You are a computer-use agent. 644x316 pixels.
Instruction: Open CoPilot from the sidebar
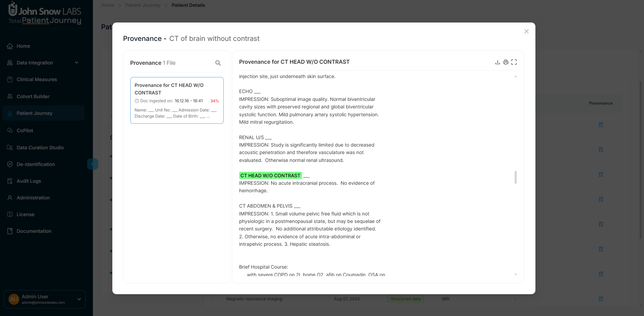24,131
